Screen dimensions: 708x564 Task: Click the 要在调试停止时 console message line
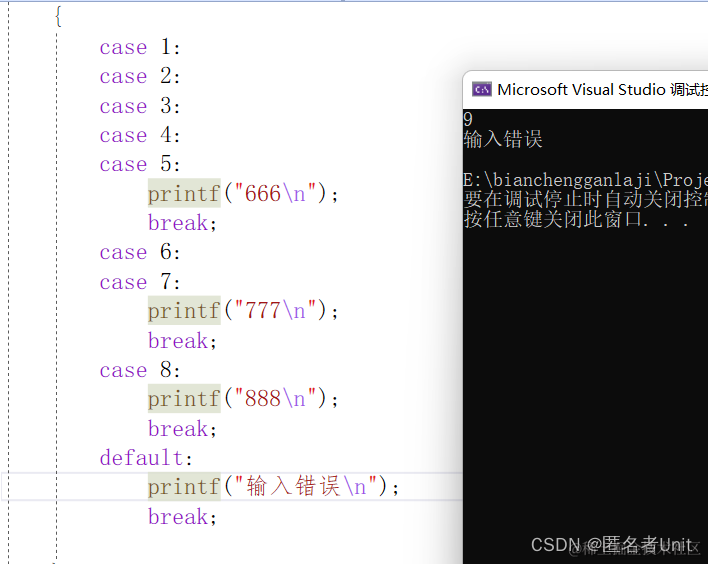tap(586, 199)
